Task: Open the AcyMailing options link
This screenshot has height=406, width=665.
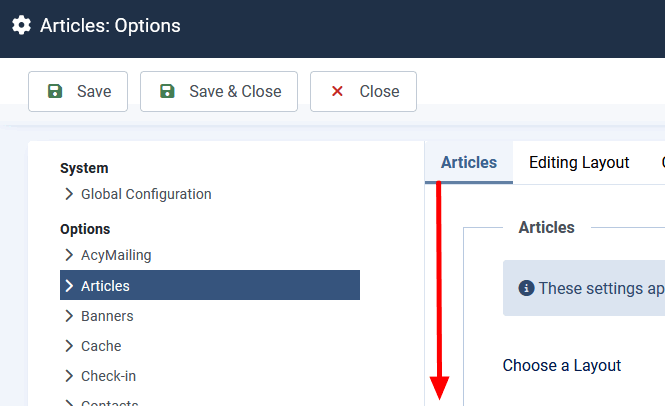Action: (116, 255)
